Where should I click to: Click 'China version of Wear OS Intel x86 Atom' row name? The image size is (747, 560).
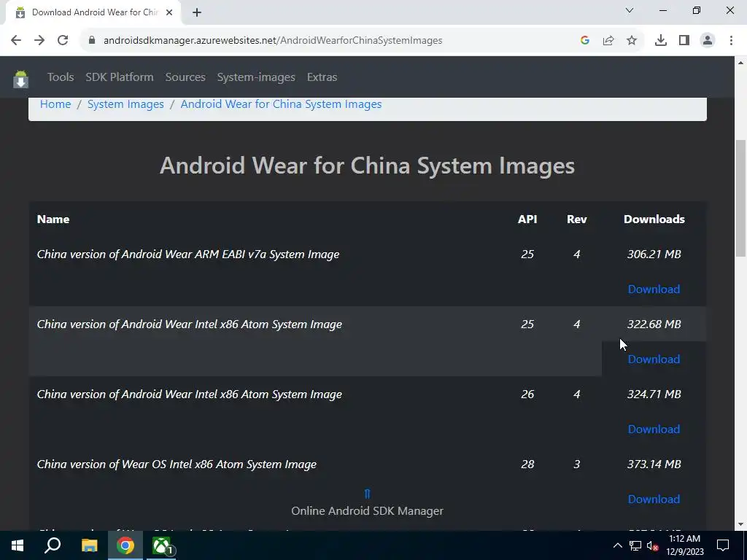point(177,464)
